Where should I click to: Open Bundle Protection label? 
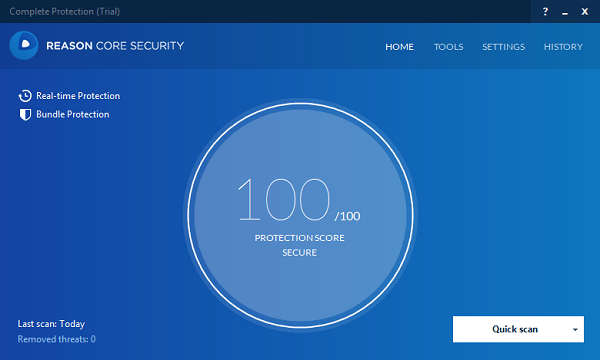73,114
